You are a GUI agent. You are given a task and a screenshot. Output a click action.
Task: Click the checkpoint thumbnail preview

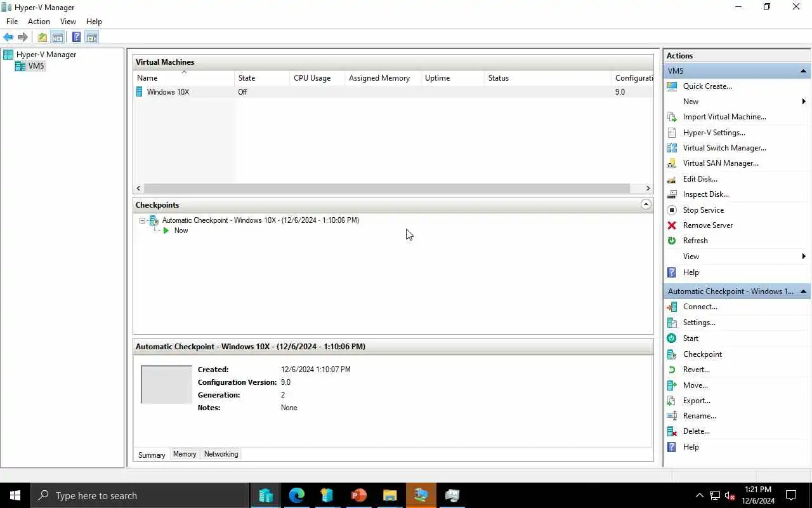(166, 385)
